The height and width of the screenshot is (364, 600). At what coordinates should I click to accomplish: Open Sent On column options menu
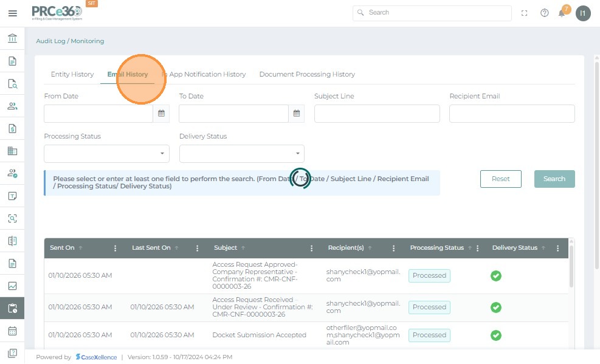pos(115,248)
